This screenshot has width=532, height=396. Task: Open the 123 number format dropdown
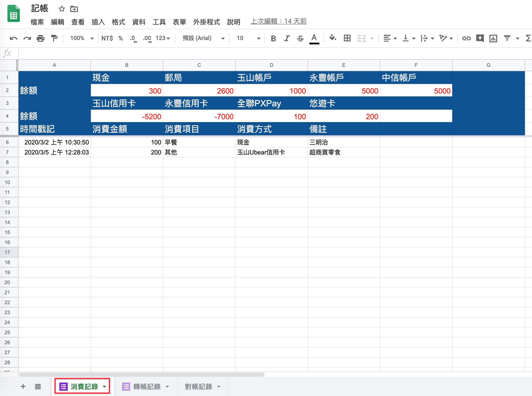click(x=163, y=38)
